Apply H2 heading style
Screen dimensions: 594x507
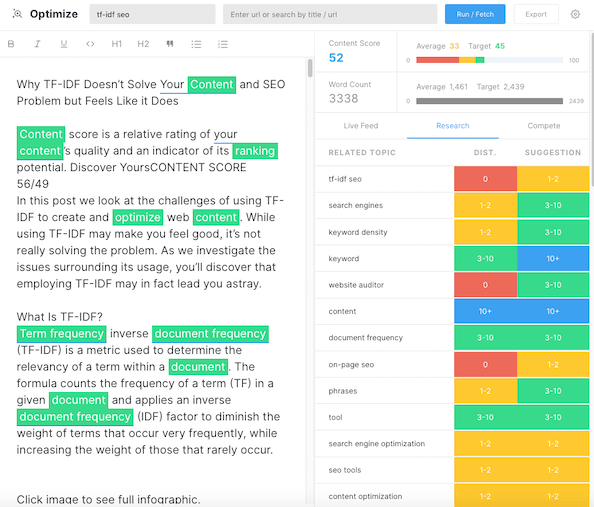[x=143, y=44]
